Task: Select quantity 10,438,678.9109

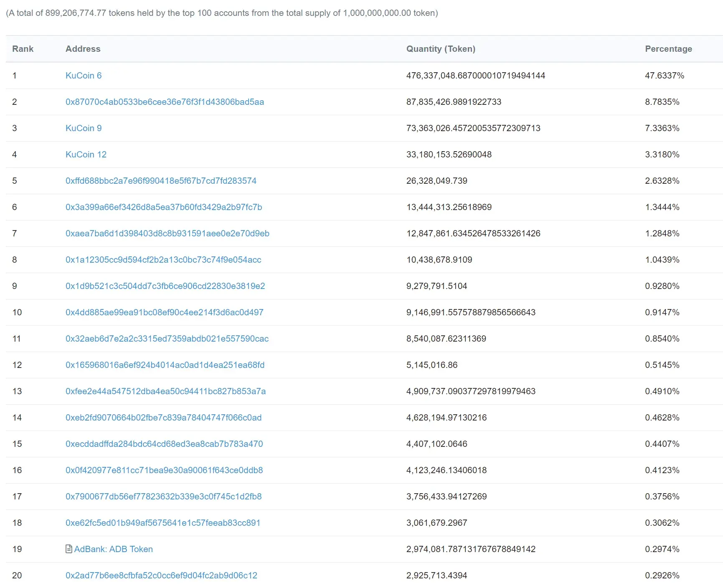Action: click(439, 260)
